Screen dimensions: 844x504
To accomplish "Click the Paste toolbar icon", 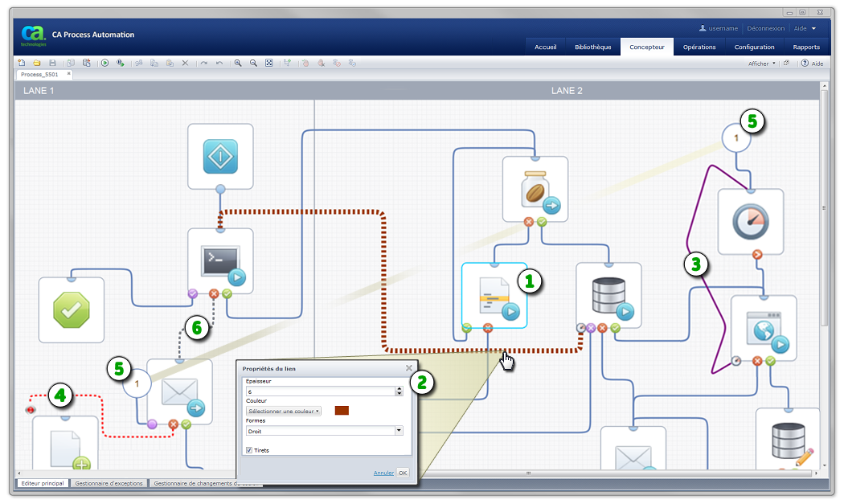I will click(170, 63).
